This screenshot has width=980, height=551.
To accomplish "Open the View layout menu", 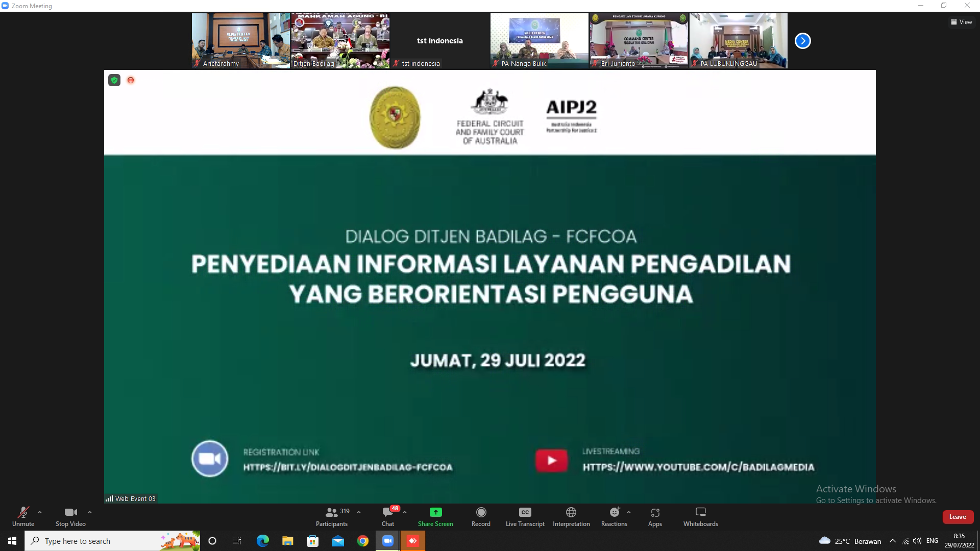I will pos(961,22).
